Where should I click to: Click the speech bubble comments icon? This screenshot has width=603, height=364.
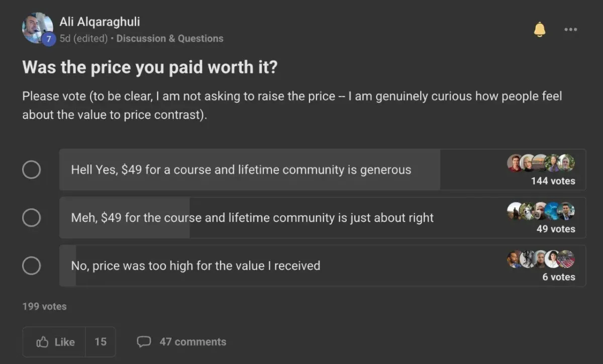[144, 342]
